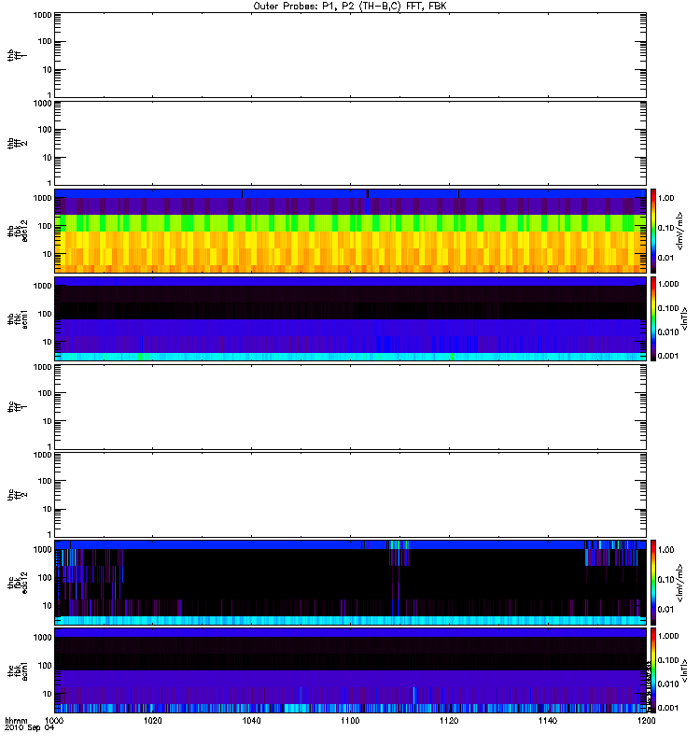Click the '100' y-axis tick of the thb fbk edc12 panel

[45, 226]
